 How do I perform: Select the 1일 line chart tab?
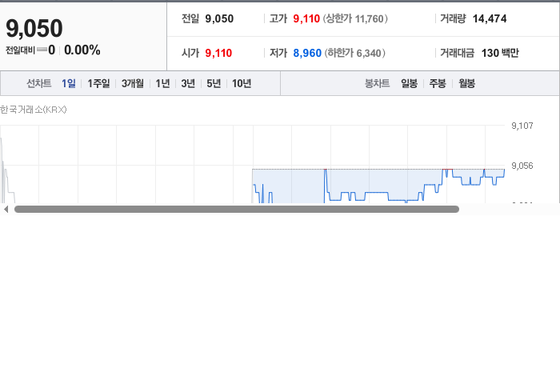click(x=69, y=83)
